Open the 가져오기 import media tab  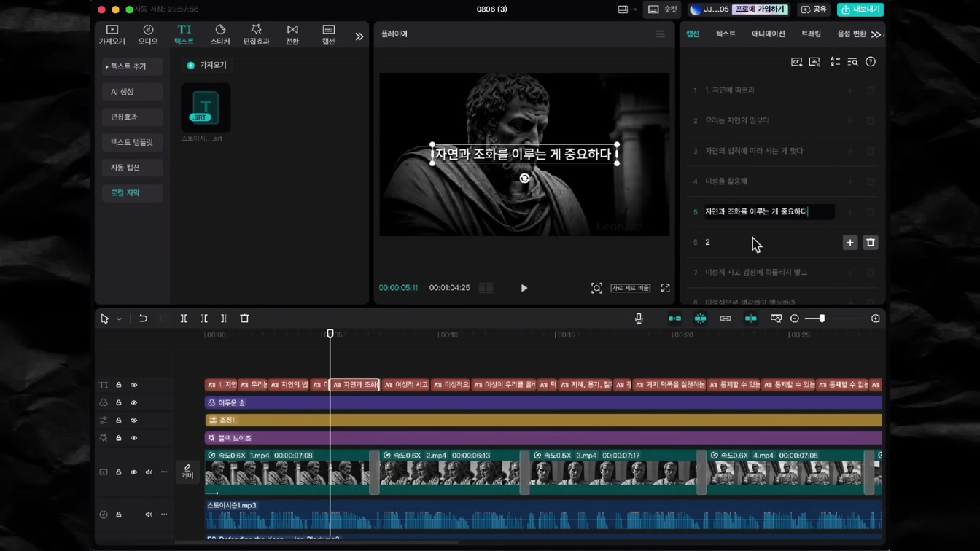pyautogui.click(x=112, y=34)
